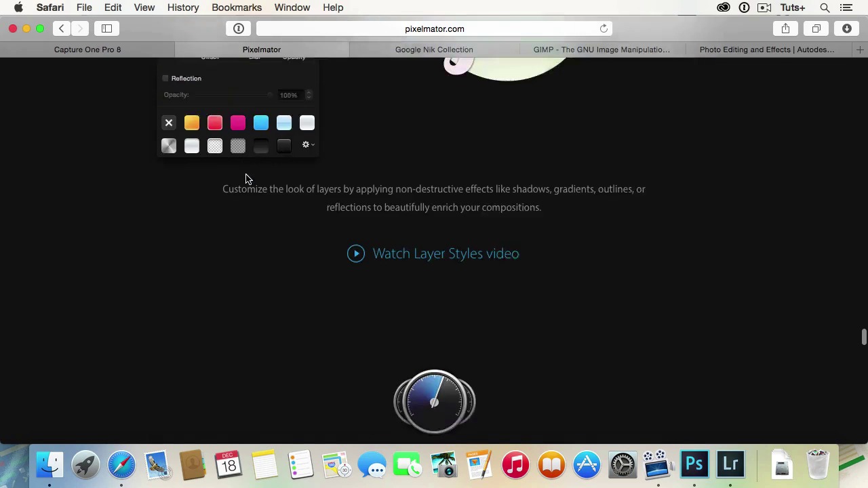This screenshot has height=488, width=868.
Task: Open Finder from the Dock
Action: [x=50, y=465]
